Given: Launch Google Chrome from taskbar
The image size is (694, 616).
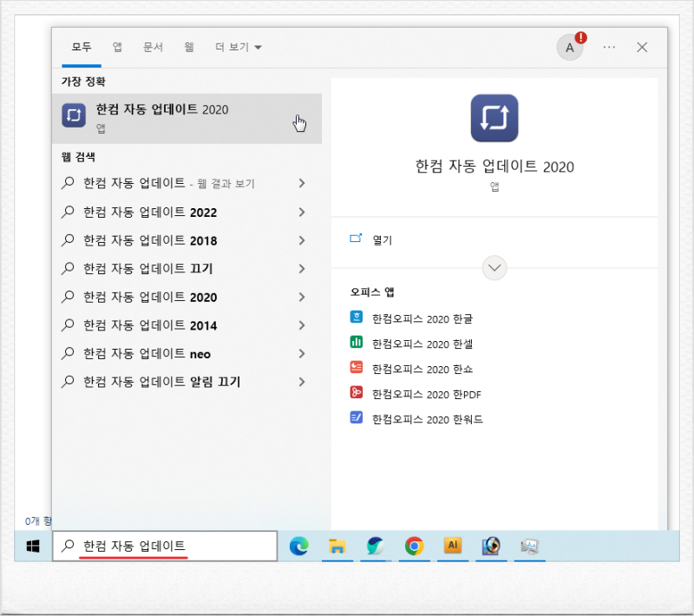Looking at the screenshot, I should (x=414, y=546).
